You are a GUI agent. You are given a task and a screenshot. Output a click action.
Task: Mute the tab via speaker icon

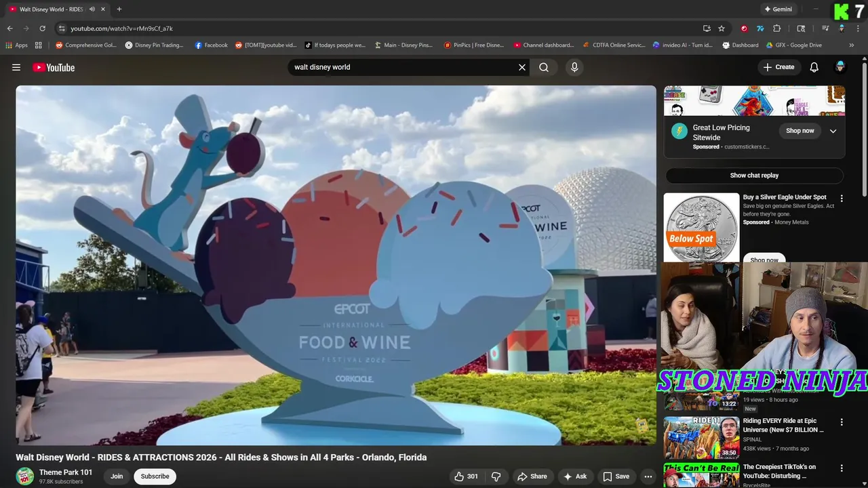coord(92,9)
